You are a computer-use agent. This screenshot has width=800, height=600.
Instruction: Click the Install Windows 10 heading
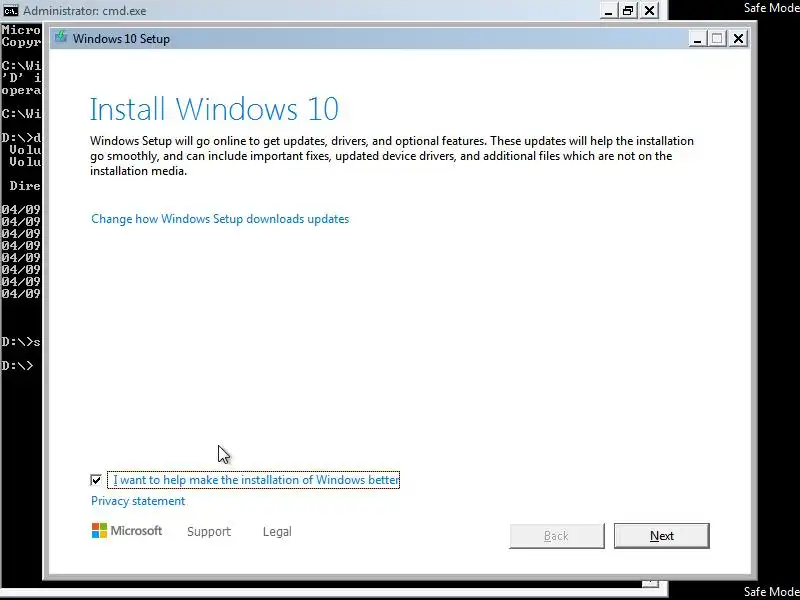214,109
